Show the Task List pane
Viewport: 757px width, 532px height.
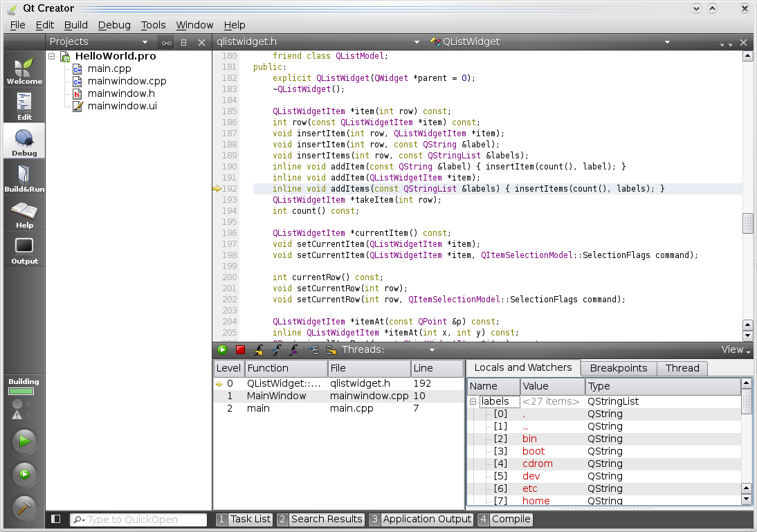click(244, 519)
